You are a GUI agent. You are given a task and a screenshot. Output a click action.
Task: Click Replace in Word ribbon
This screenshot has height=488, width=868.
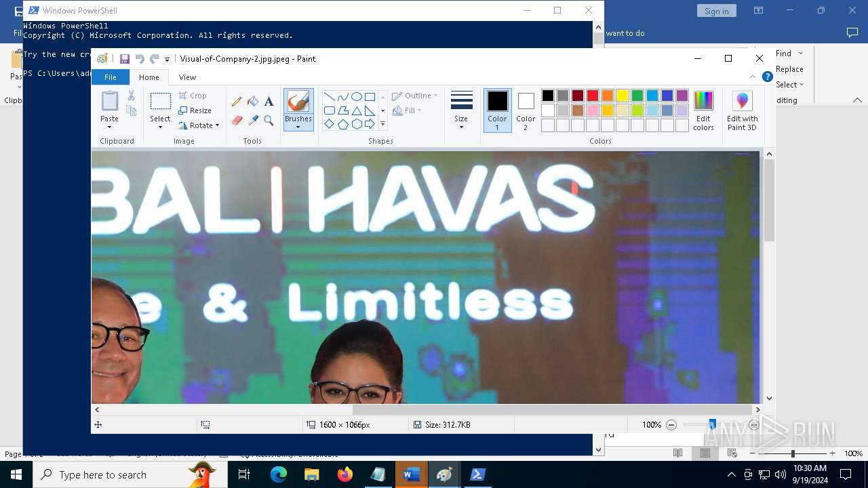(x=789, y=69)
